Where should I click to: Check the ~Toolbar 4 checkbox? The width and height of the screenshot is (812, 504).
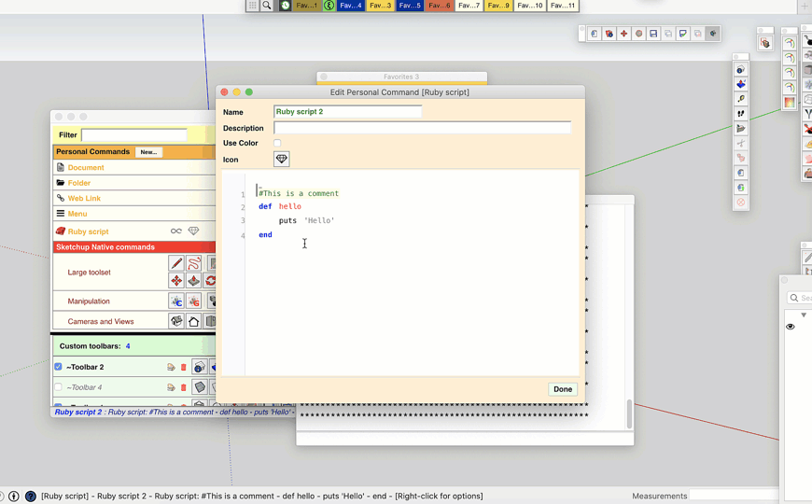pyautogui.click(x=58, y=387)
